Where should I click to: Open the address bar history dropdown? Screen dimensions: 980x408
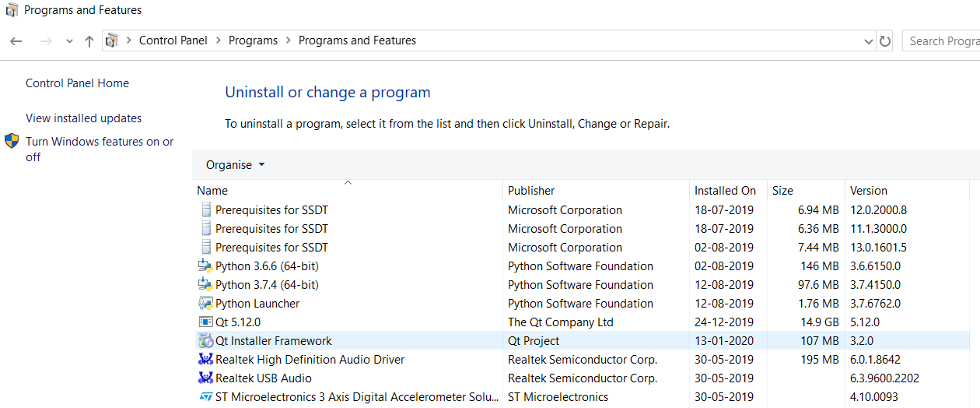tap(868, 41)
